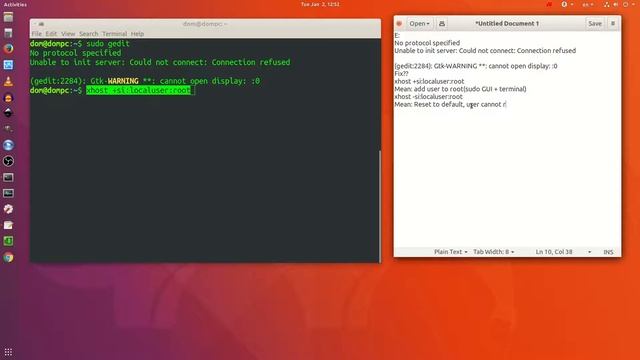Image resolution: width=640 pixels, height=360 pixels.
Task: Click 'xhost -si:localuser:root' line in gedit
Action: pos(428,97)
